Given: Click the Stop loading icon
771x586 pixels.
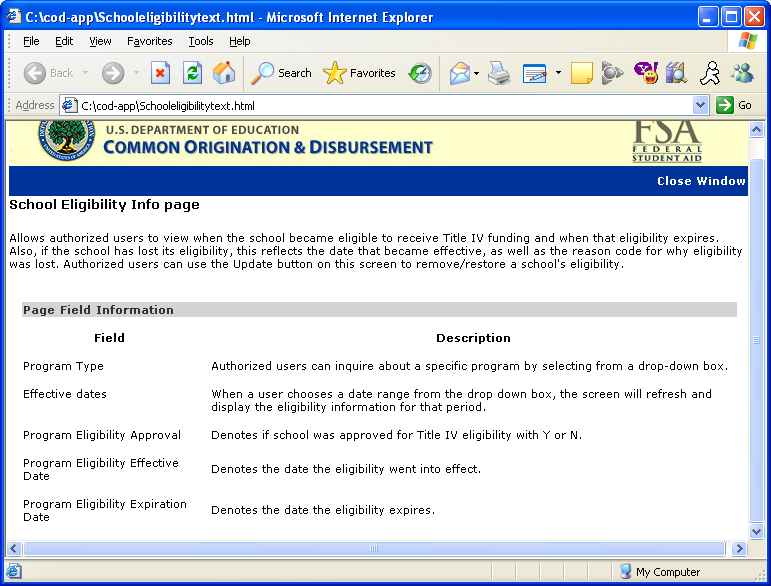Looking at the screenshot, I should pyautogui.click(x=160, y=73).
